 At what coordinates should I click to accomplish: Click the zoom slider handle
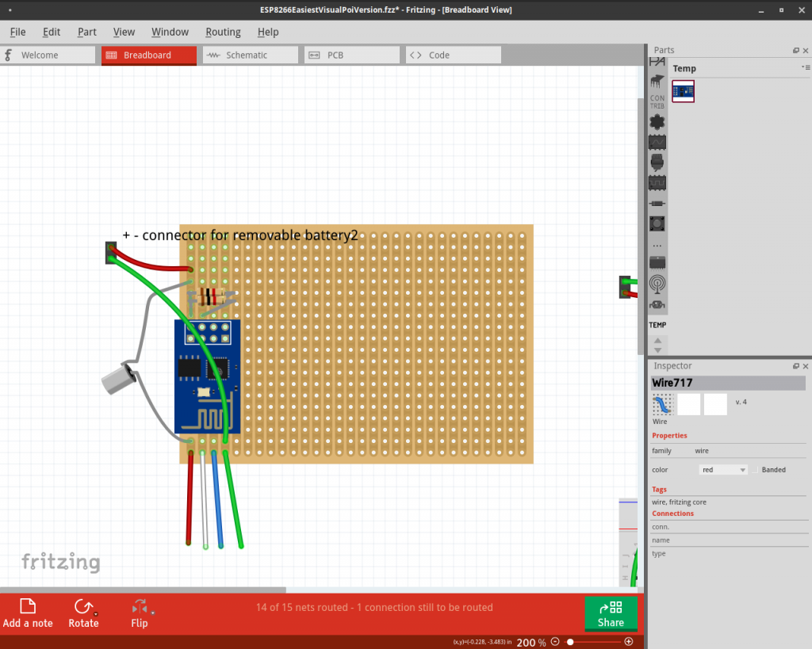570,642
